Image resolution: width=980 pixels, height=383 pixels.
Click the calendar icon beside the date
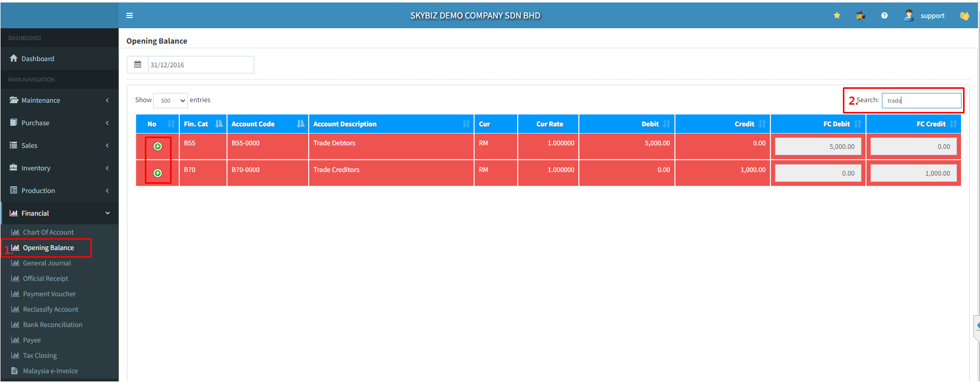pos(138,65)
